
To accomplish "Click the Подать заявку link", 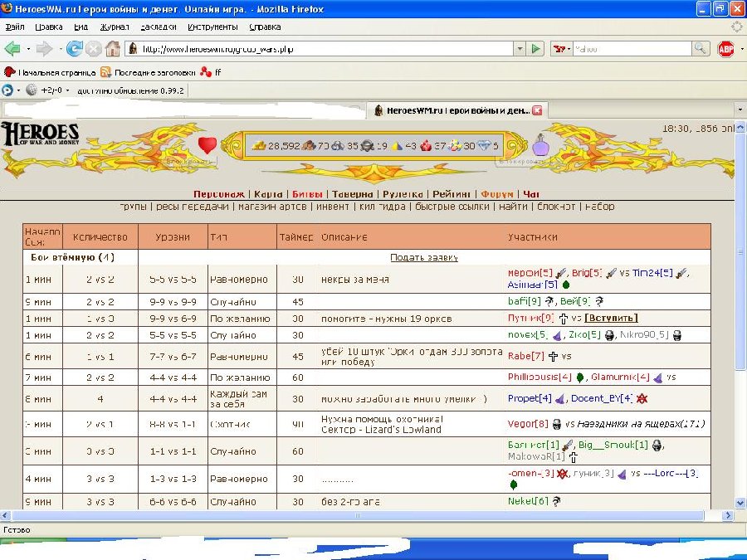I will [x=424, y=257].
